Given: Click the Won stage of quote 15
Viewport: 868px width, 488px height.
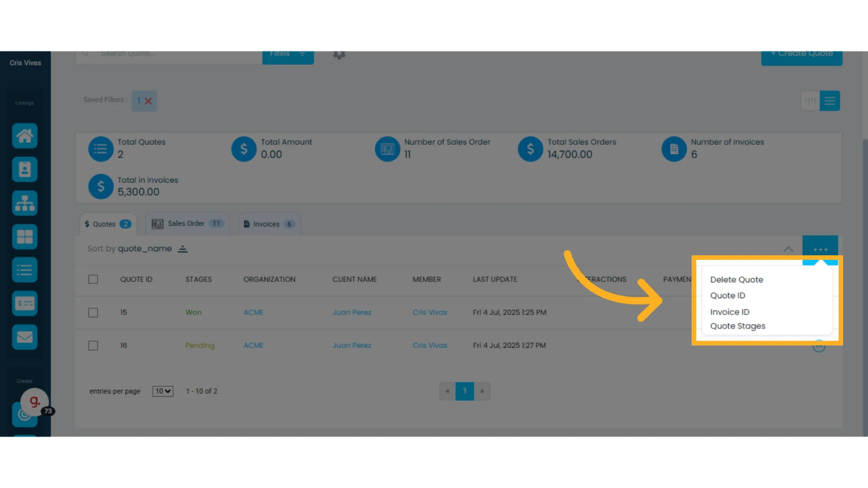Looking at the screenshot, I should (x=193, y=312).
